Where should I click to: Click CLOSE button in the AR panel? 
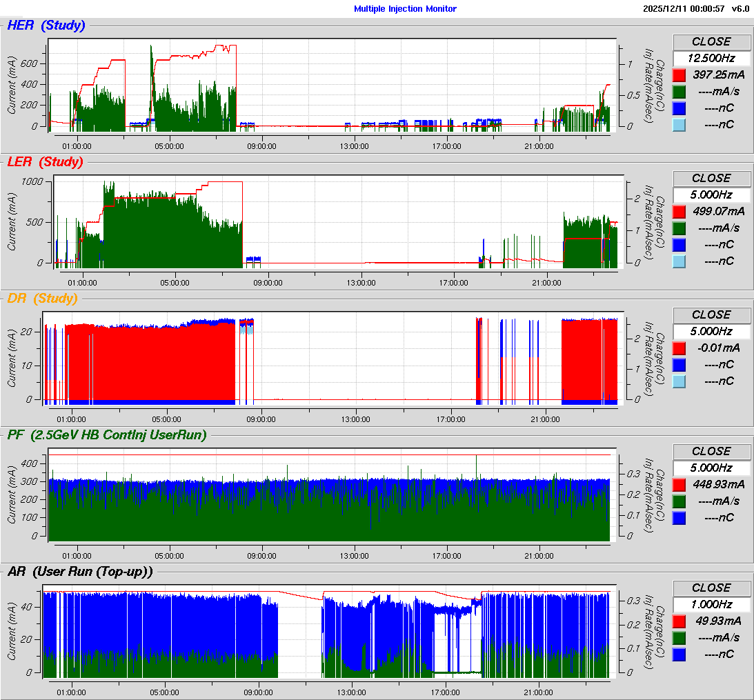coord(711,588)
